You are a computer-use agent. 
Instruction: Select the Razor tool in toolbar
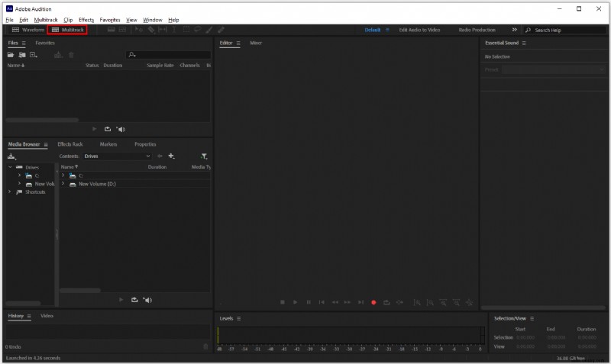coord(151,30)
